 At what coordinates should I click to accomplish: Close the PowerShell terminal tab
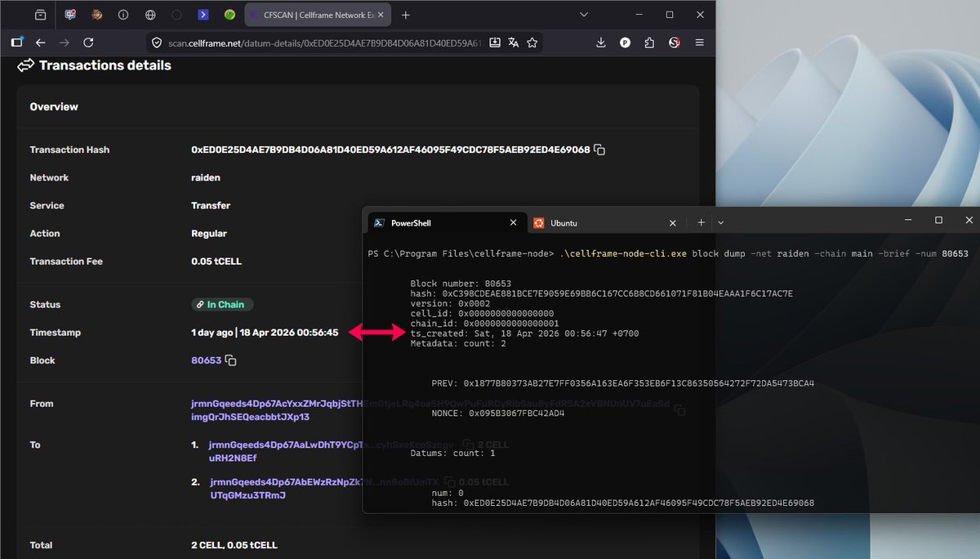tap(513, 222)
